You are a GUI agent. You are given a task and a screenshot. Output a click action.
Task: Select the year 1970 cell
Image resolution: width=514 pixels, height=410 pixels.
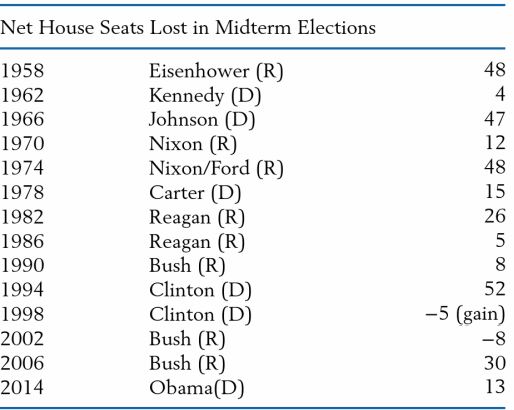coord(22,144)
